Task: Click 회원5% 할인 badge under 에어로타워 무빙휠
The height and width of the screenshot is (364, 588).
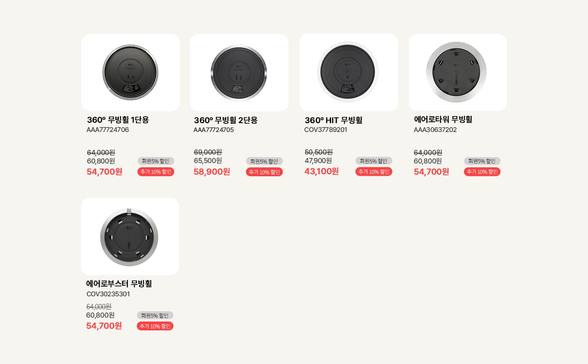Action: tap(482, 161)
